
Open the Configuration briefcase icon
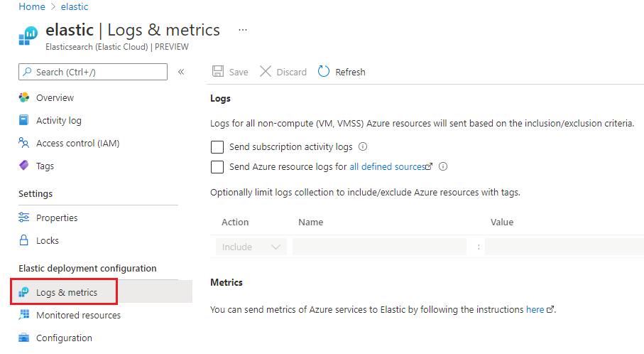24,338
